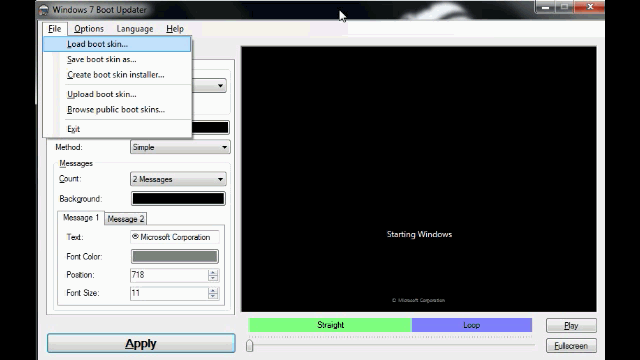Click the Text field with Microsoft Corporation
The image size is (640, 360).
[x=175, y=237]
